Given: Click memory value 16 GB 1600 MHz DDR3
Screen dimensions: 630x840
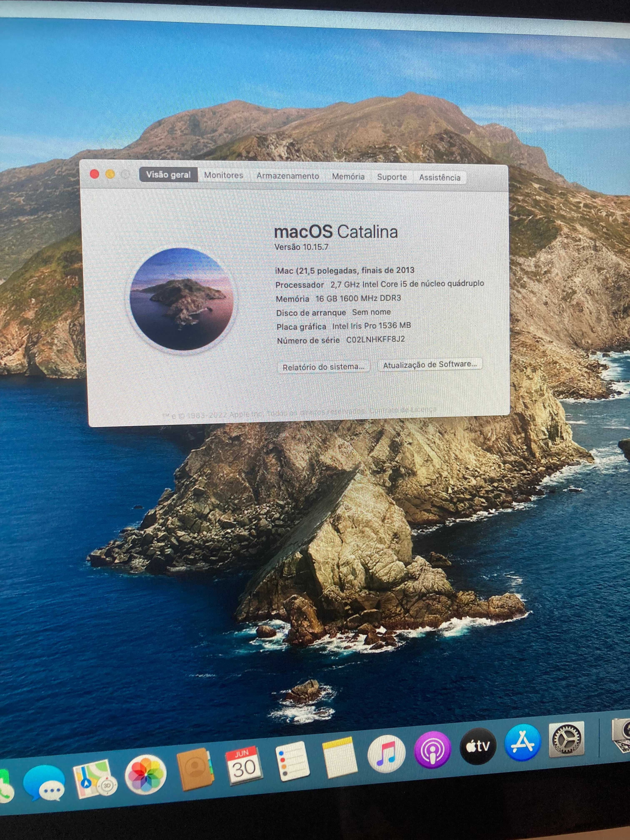Looking at the screenshot, I should tap(358, 298).
